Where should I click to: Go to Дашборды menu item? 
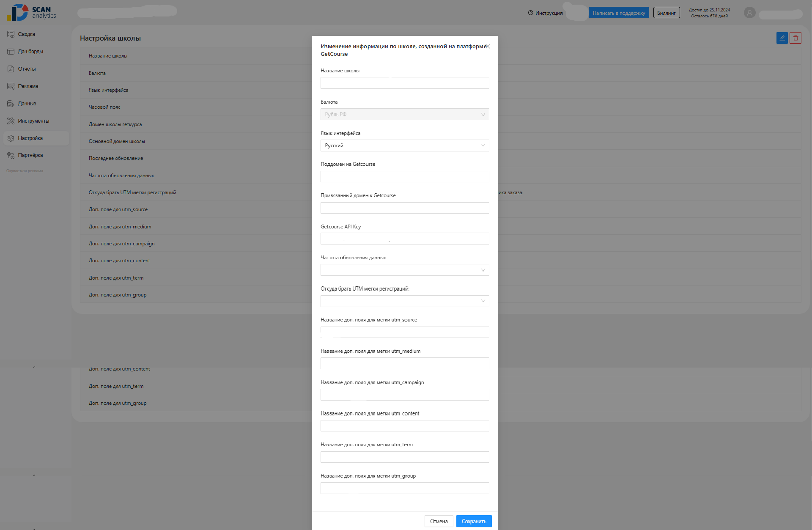[x=30, y=52]
